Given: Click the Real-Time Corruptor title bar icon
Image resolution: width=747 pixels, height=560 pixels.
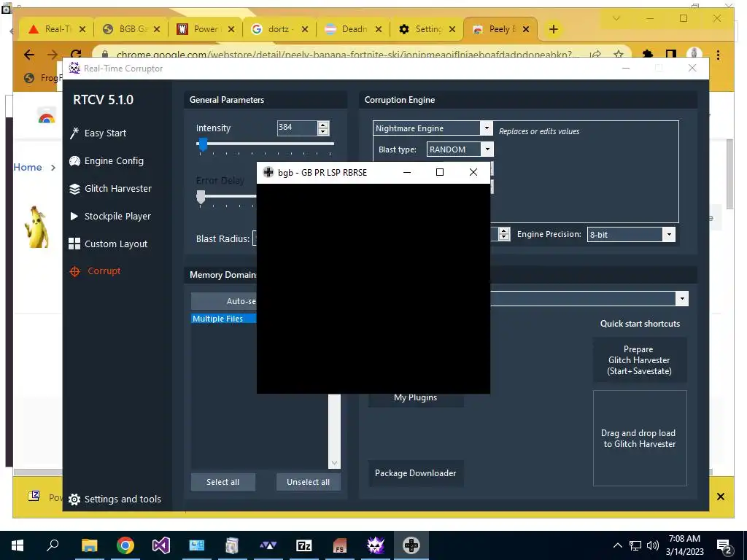Looking at the screenshot, I should point(74,68).
